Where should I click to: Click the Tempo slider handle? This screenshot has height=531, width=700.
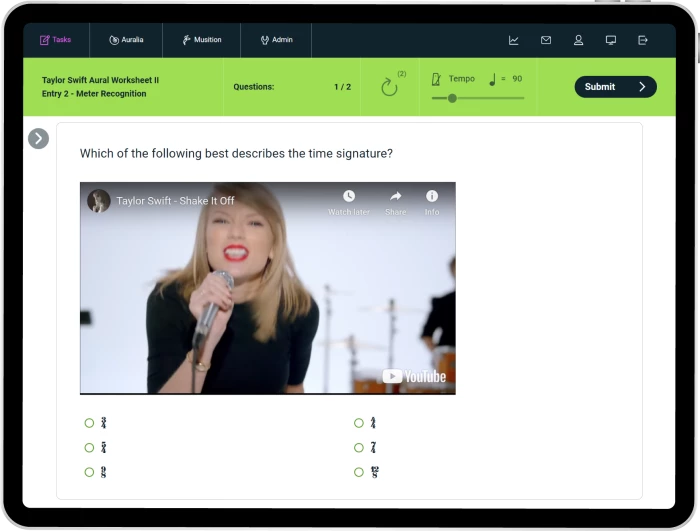click(452, 98)
